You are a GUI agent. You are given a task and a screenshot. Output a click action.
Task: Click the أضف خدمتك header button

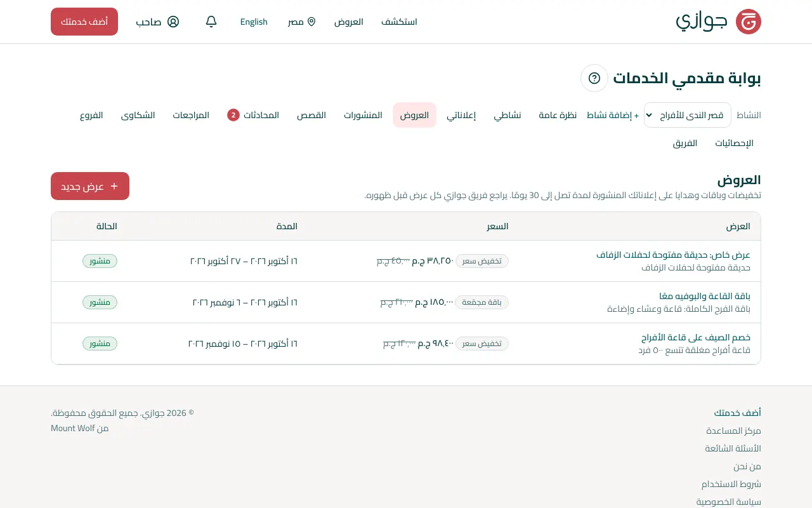[84, 22]
